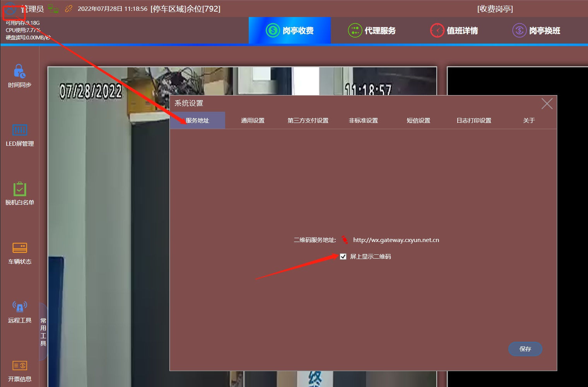
Task: Switch to the 岗亭收费 main tab
Action: (x=290, y=30)
